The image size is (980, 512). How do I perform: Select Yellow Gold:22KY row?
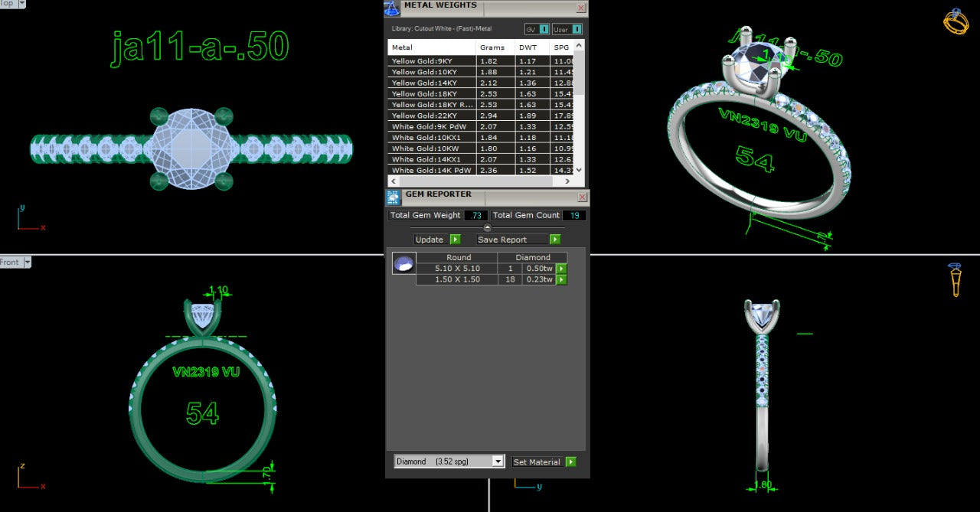tap(480, 116)
